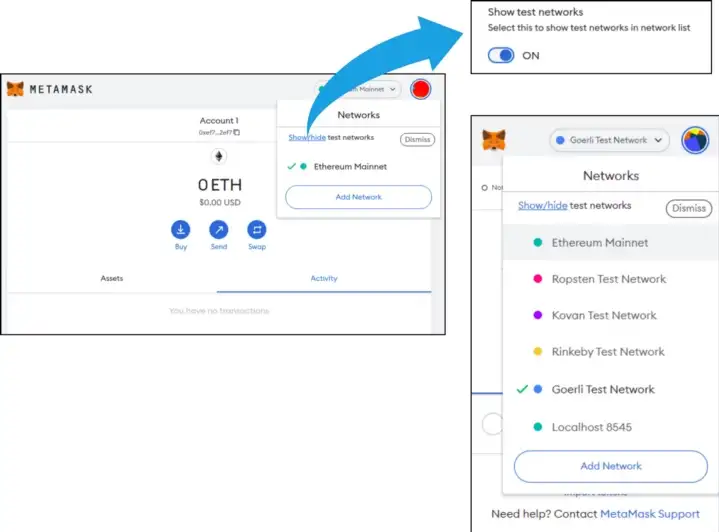Copy the account address via copy icon

pyautogui.click(x=237, y=132)
